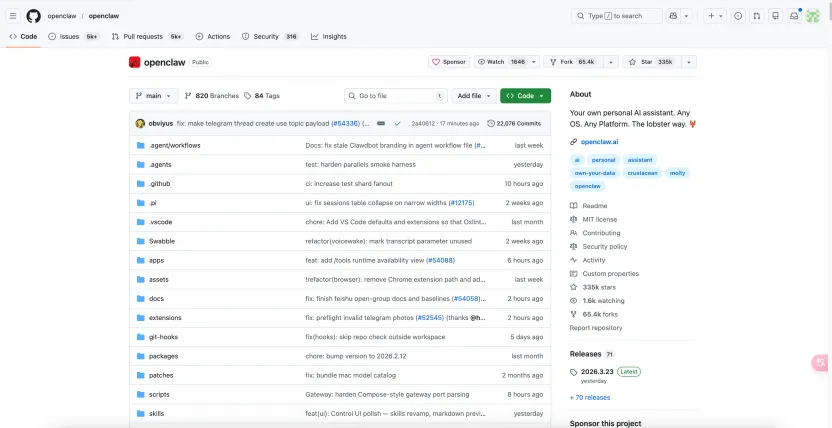Switch to the Issues tab
Image resolution: width=832 pixels, height=428 pixels.
[73, 37]
